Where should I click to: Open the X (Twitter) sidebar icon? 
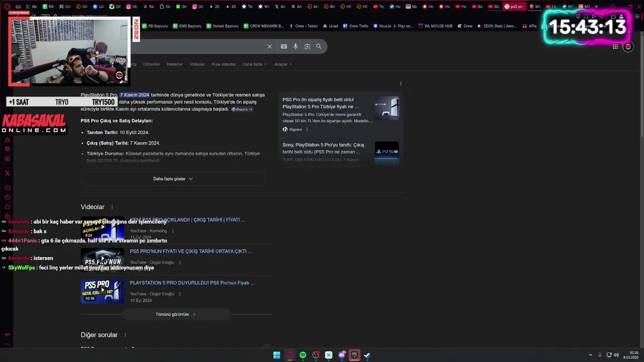7,173
